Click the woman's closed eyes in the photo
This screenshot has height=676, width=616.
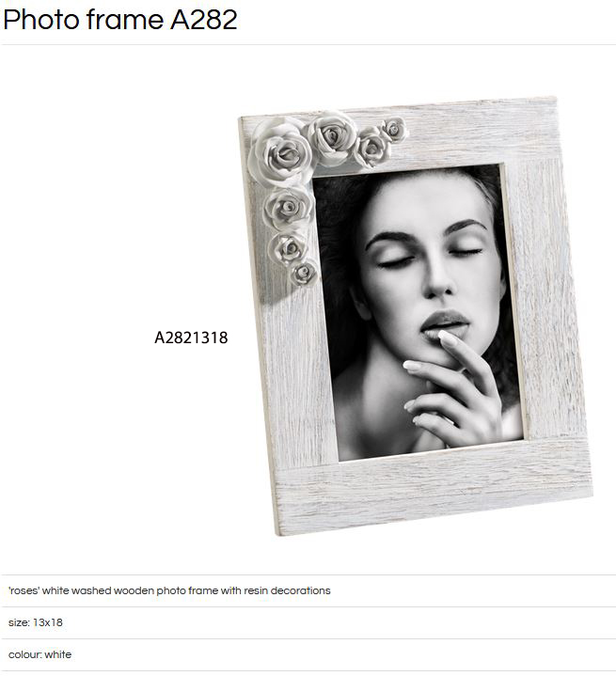pyautogui.click(x=429, y=257)
